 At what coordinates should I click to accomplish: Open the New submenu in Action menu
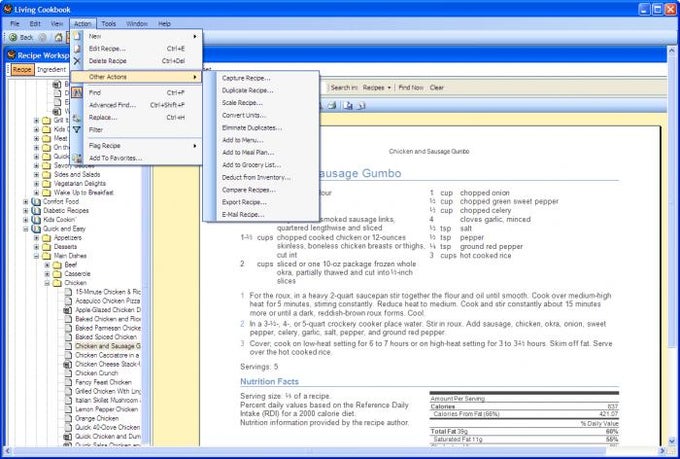click(x=136, y=36)
